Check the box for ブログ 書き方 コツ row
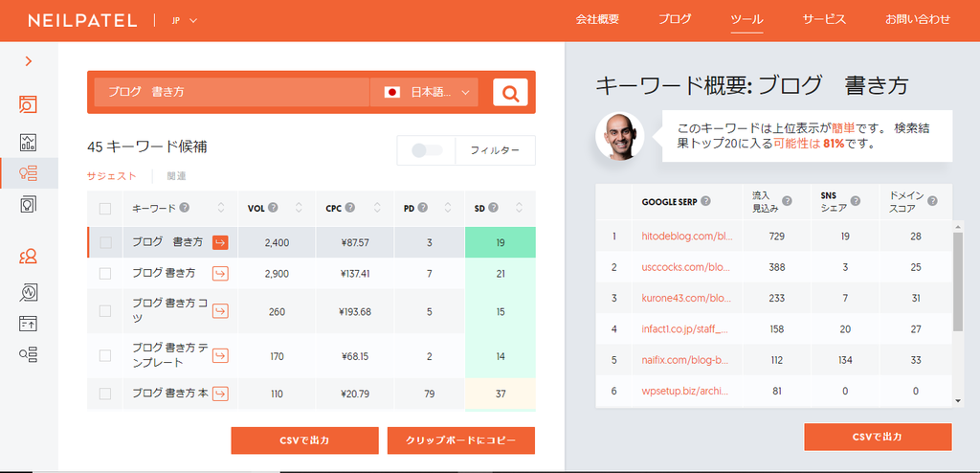This screenshot has width=980, height=473. (x=105, y=311)
